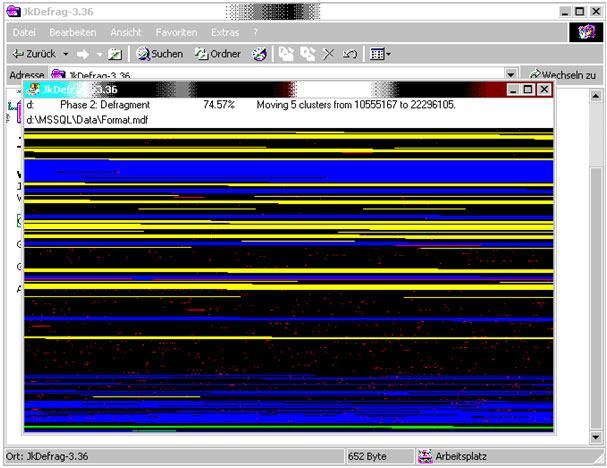Screen dimensions: 607x468
Task: Expand the Adresse bar dropdown
Action: pos(511,74)
